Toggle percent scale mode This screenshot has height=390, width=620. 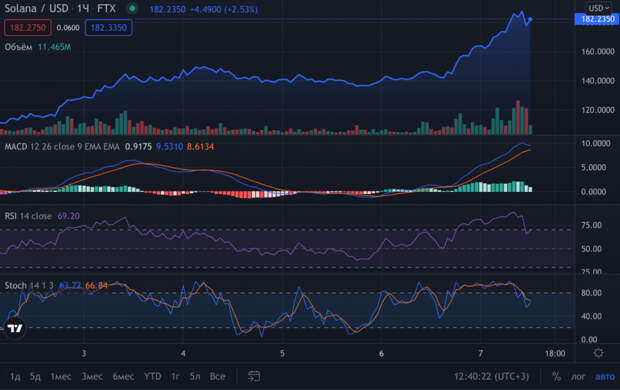coord(556,377)
